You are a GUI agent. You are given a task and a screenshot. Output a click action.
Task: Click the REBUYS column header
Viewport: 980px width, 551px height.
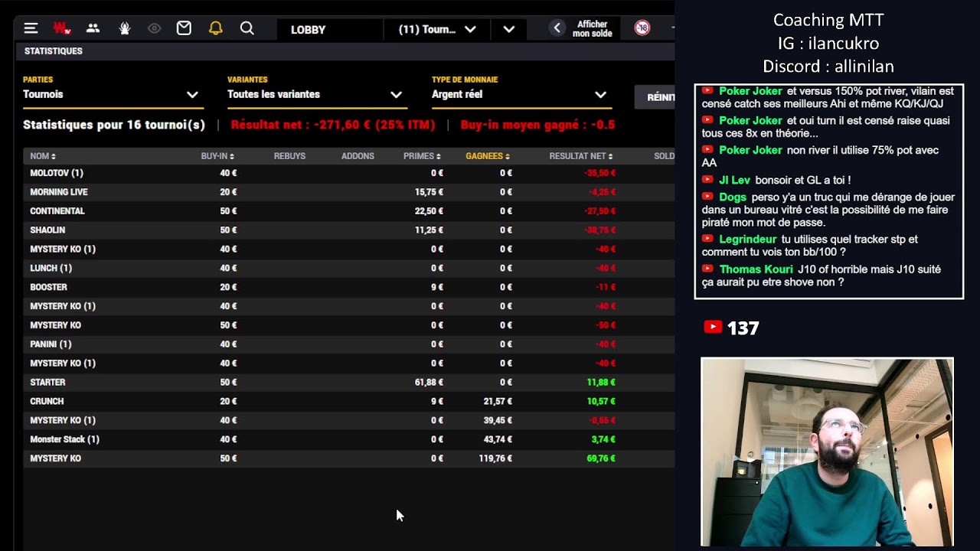pyautogui.click(x=289, y=156)
